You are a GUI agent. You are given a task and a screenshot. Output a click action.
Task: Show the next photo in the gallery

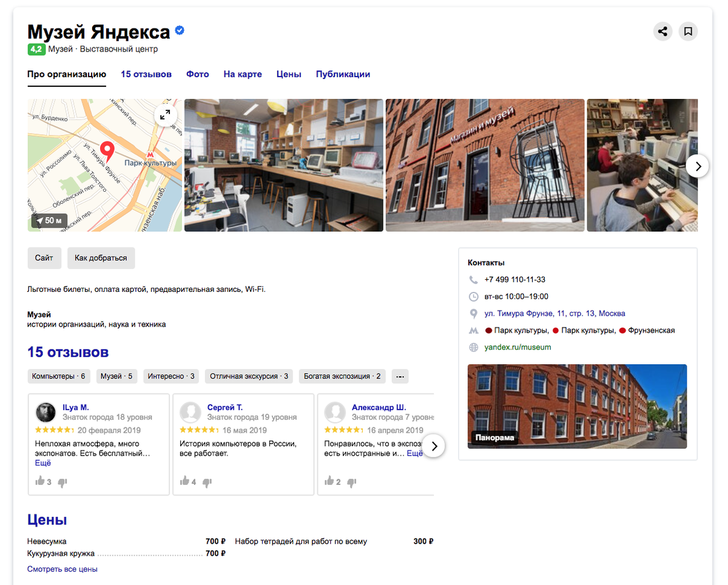pos(698,165)
